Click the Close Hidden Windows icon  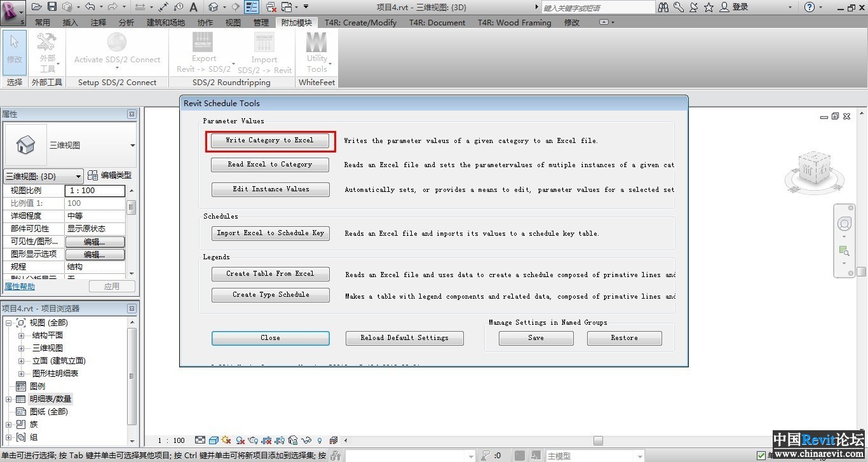pyautogui.click(x=271, y=7)
